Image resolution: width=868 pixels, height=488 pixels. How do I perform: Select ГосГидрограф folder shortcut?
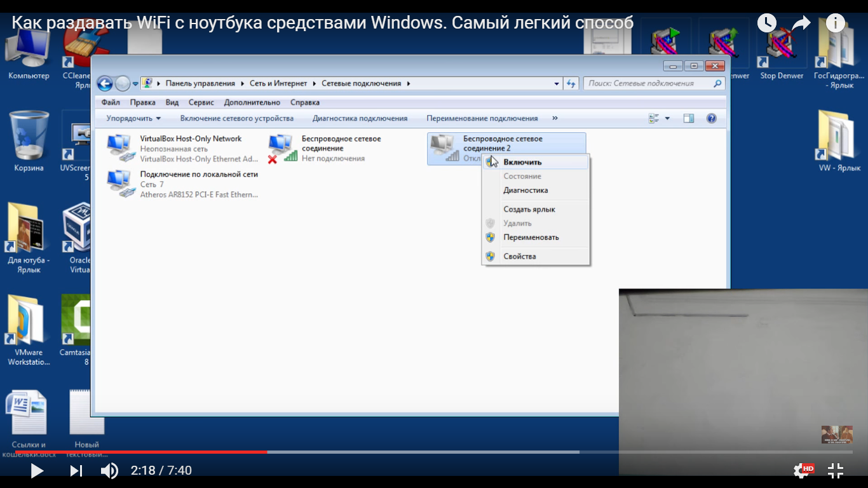(839, 55)
